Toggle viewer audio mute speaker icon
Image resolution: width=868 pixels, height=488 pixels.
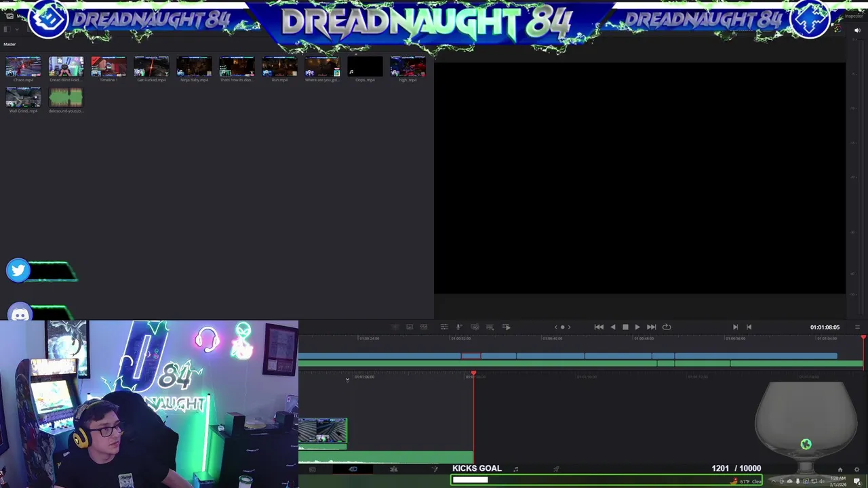pos(857,30)
